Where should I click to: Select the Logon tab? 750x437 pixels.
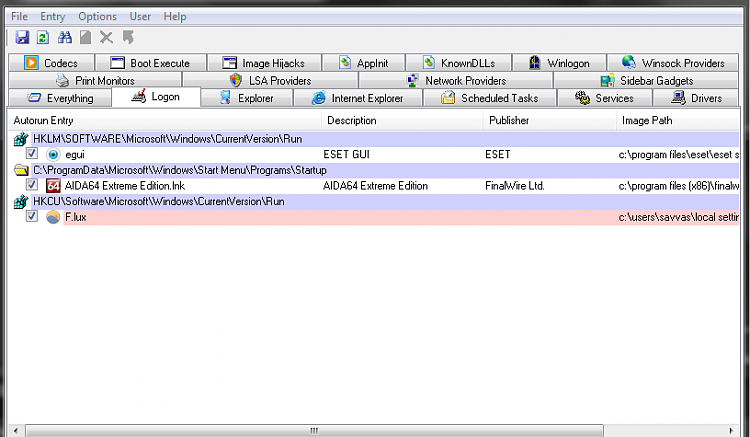[156, 97]
